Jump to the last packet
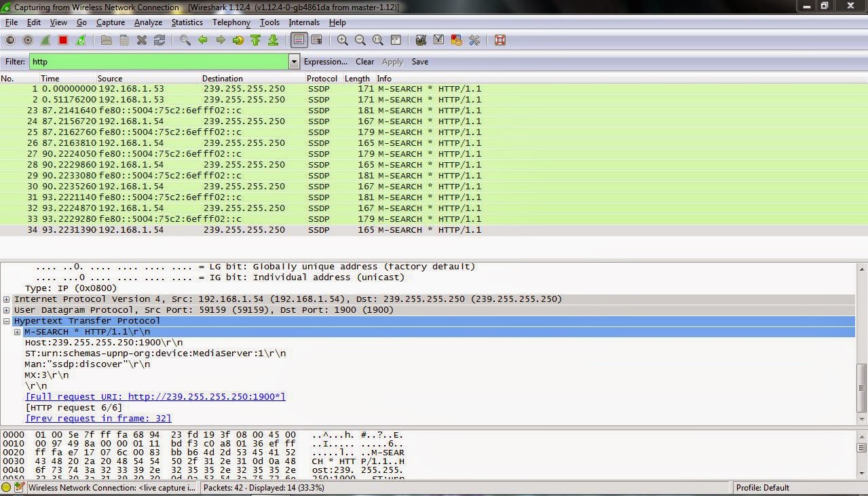 click(x=272, y=40)
